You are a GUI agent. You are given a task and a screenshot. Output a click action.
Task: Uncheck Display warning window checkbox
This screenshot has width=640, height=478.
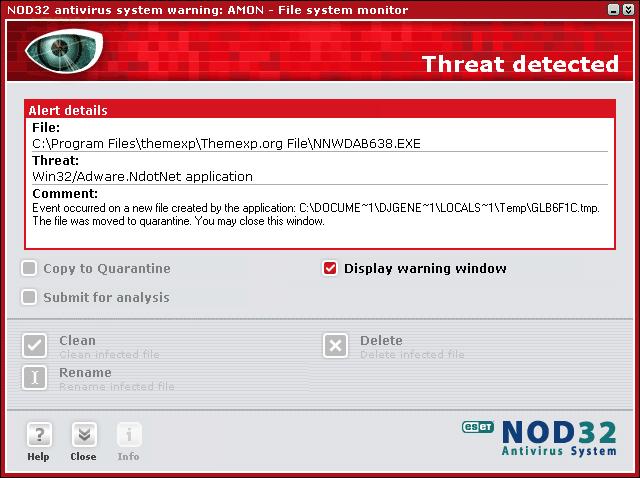coord(330,269)
